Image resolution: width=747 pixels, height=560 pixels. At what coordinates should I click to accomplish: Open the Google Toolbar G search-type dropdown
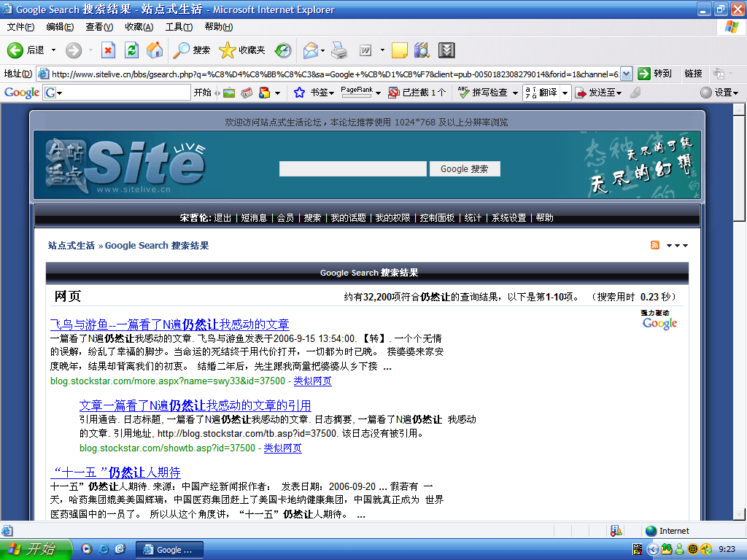pos(53,93)
